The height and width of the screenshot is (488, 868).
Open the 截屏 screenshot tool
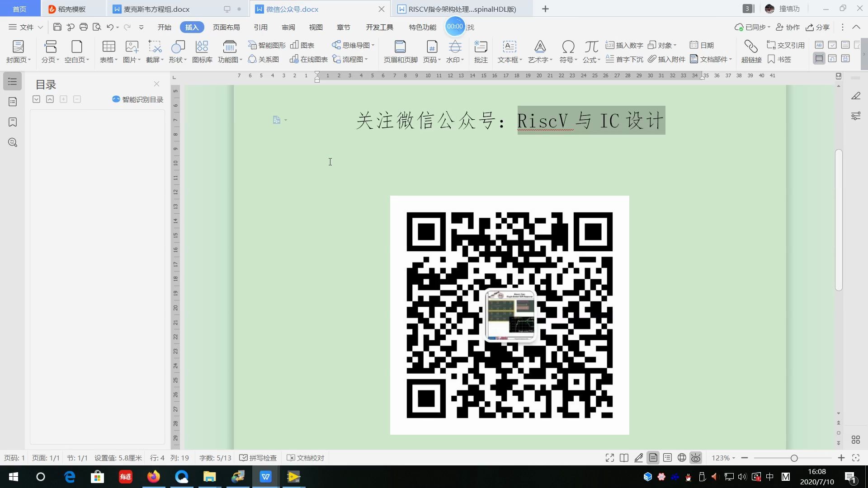coord(154,51)
